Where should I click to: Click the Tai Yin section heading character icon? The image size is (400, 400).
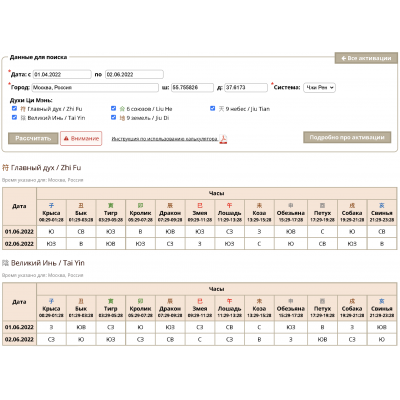[x=5, y=263]
